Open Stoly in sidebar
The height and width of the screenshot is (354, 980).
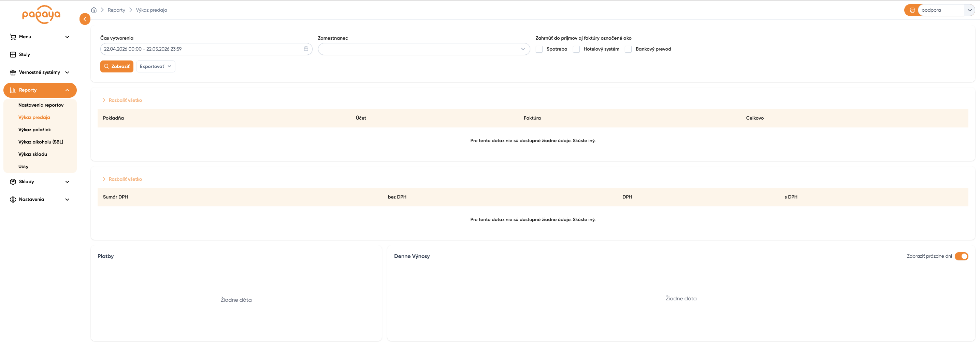tap(24, 54)
